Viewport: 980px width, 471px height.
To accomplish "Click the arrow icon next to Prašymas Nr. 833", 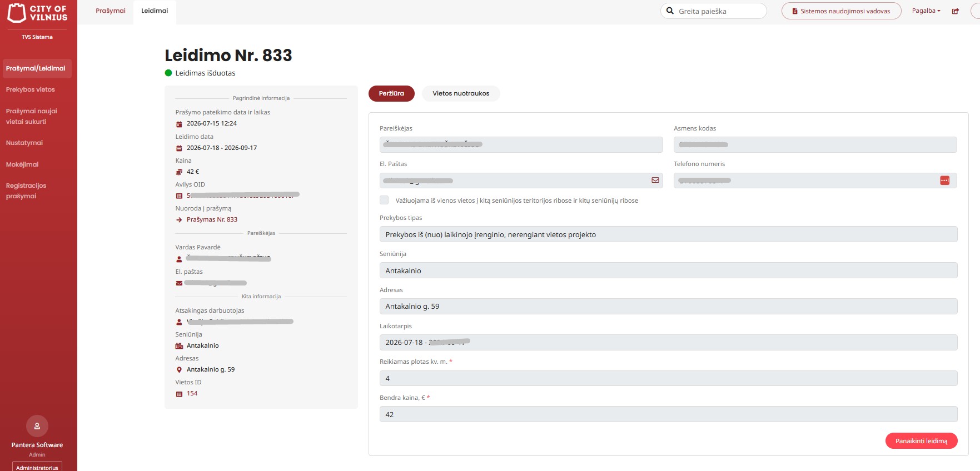I will click(x=179, y=220).
